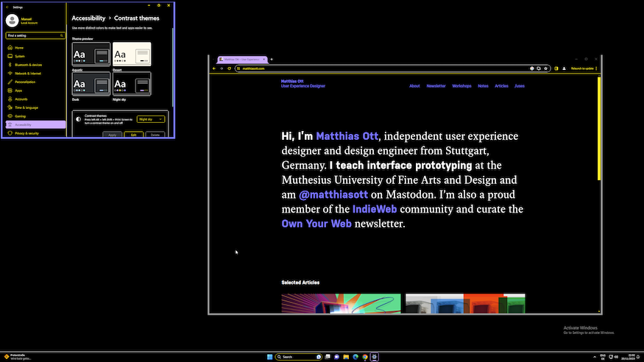Image resolution: width=644 pixels, height=362 pixels.
Task: Click the Find a setting search box
Action: coord(35,35)
